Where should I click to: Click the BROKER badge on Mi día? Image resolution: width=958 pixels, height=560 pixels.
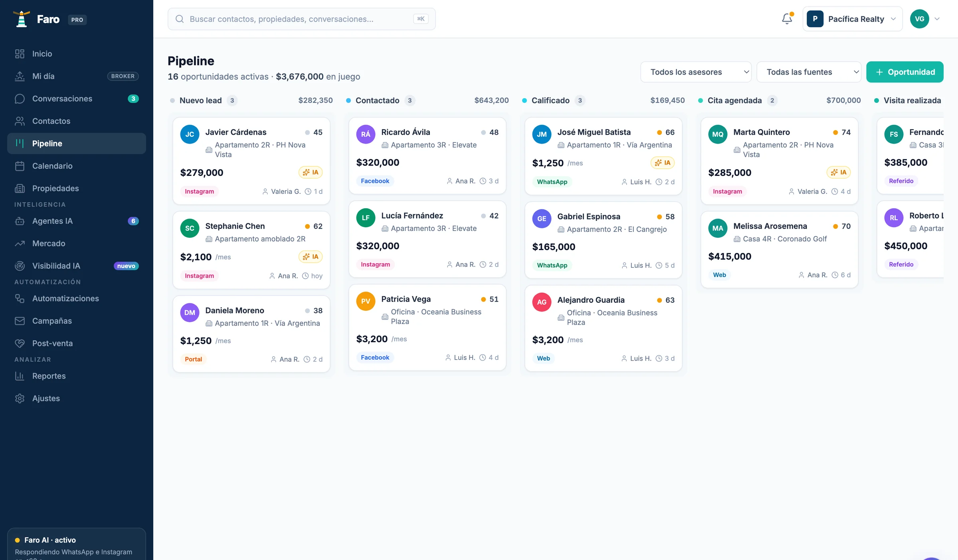(123, 76)
